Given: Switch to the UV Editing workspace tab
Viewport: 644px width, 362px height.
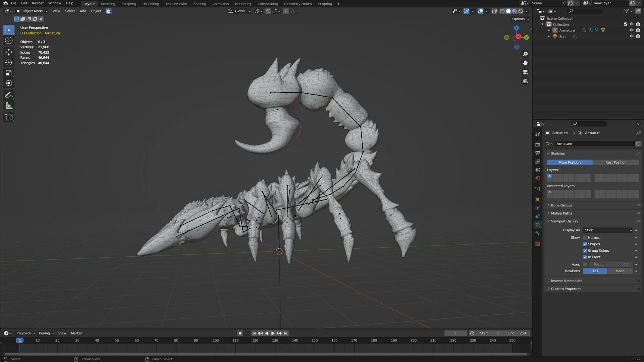Looking at the screenshot, I should pyautogui.click(x=151, y=4).
